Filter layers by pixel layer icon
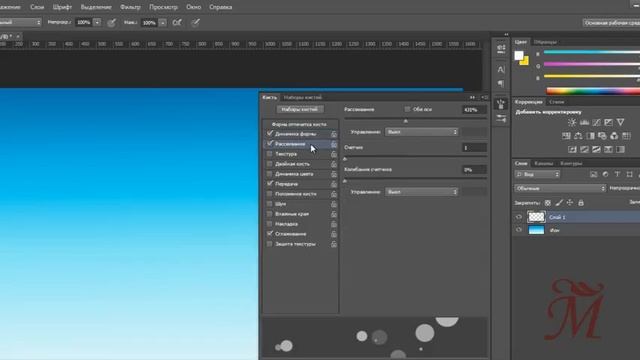This screenshot has width=640, height=360. click(593, 174)
